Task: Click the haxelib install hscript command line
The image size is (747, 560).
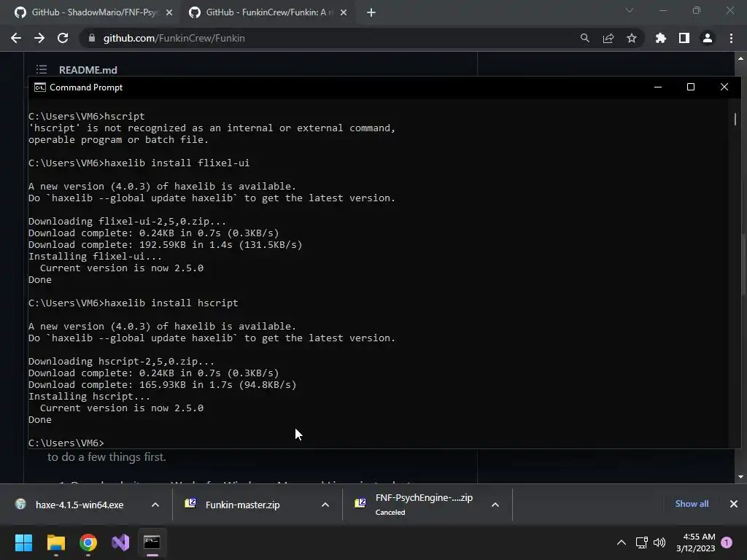Action: (x=133, y=303)
